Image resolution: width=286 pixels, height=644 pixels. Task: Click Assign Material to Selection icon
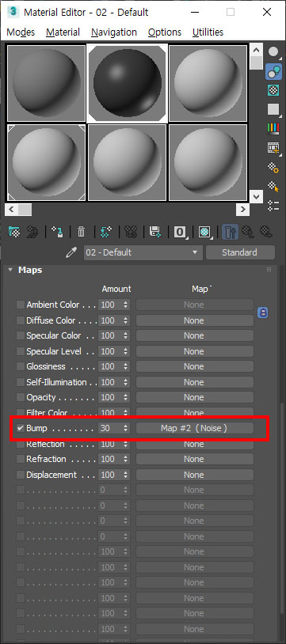coord(57,232)
